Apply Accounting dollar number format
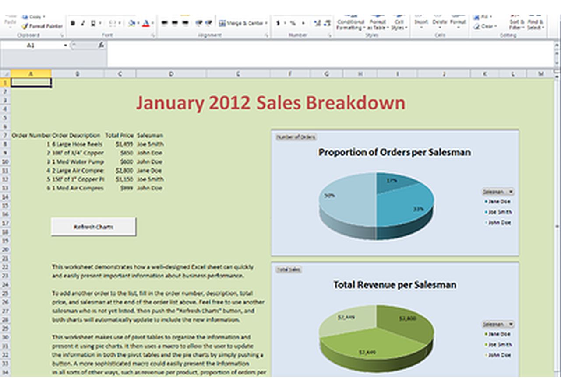Image resolution: width=561 pixels, height=392 pixels. pos(278,23)
